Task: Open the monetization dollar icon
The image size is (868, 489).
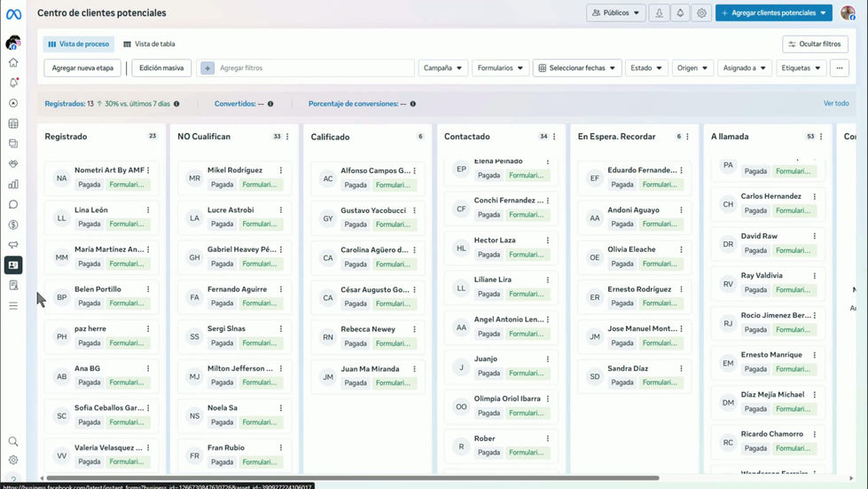Action: [13, 225]
